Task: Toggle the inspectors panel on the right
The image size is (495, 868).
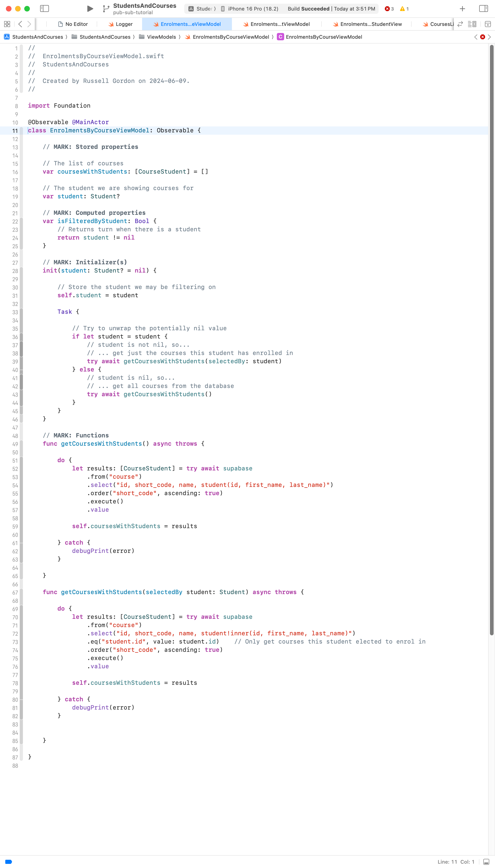Action: tap(483, 8)
